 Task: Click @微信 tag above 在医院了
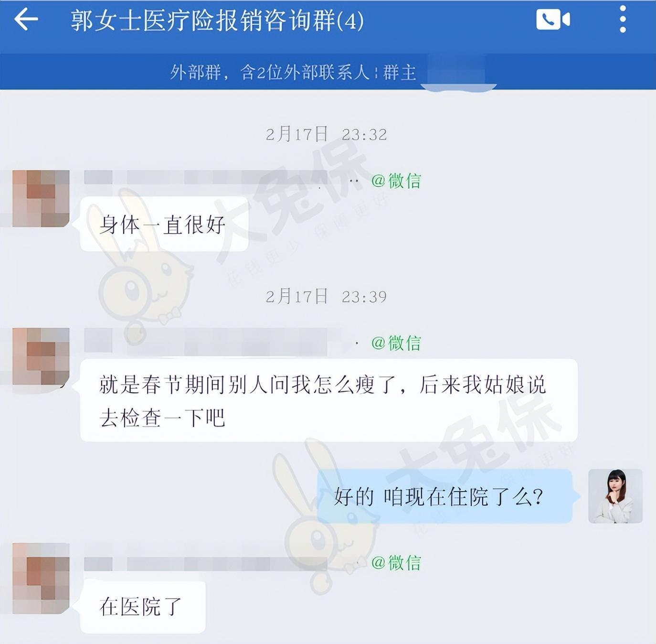[x=396, y=563]
